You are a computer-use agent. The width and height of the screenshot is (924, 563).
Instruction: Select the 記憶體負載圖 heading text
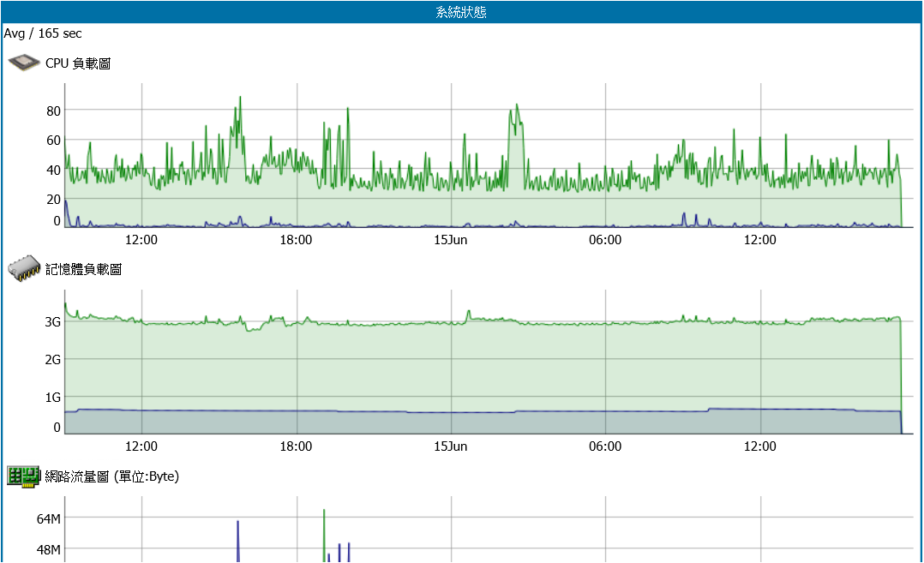84,269
